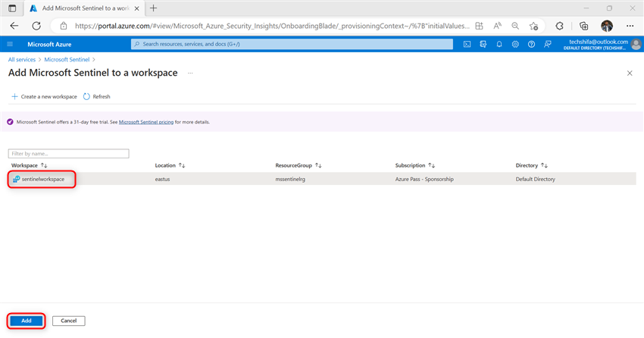Open browser Collections icon
Viewport: 644px width, 338px height.
point(583,26)
